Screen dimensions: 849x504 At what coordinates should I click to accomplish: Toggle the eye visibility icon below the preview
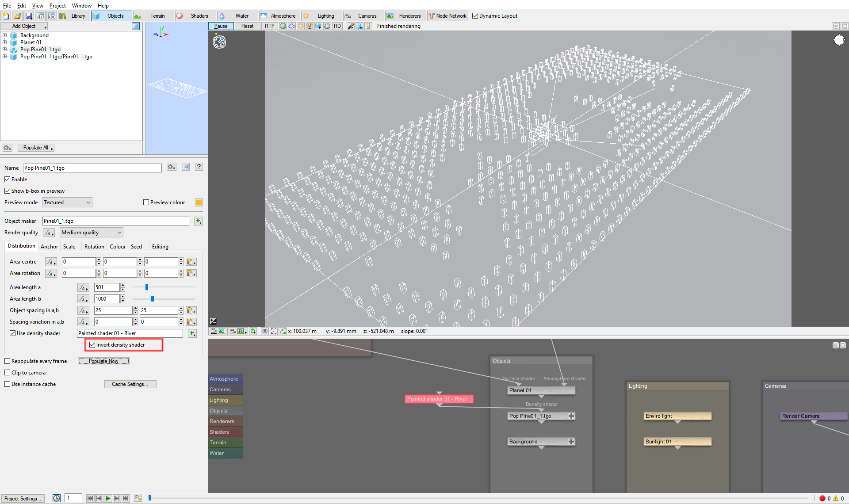coord(265,331)
